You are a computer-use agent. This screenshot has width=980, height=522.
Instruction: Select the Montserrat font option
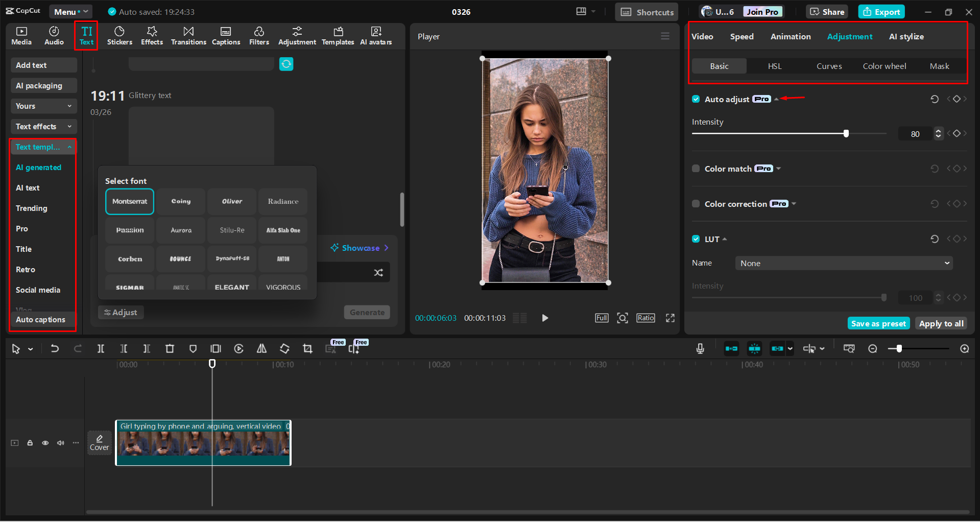129,201
